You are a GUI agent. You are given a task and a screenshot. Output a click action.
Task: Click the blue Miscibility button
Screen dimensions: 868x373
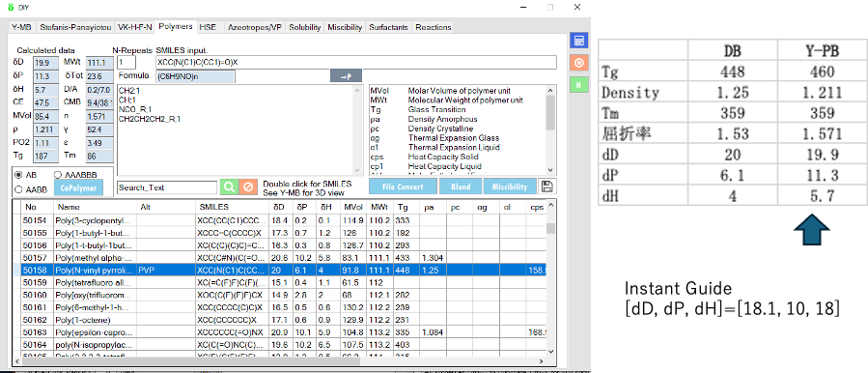click(510, 186)
